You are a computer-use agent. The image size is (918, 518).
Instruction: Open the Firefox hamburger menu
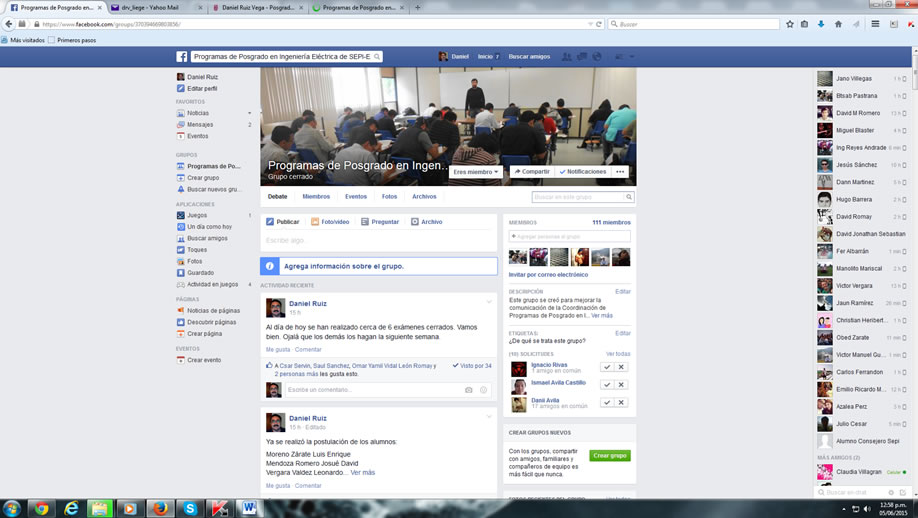coord(875,24)
